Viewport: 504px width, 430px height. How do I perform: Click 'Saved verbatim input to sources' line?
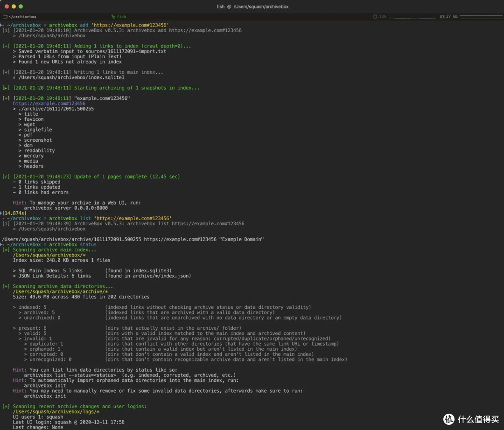(x=90, y=51)
